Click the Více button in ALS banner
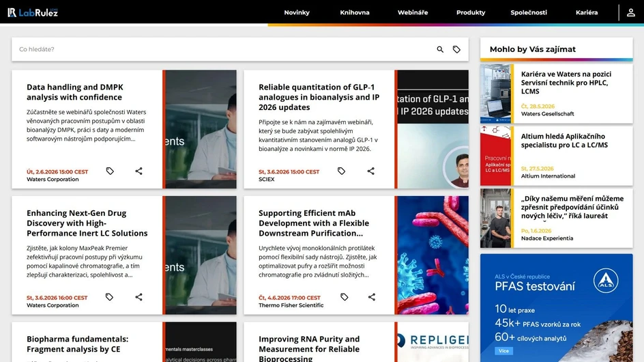The height and width of the screenshot is (362, 644). (503, 351)
